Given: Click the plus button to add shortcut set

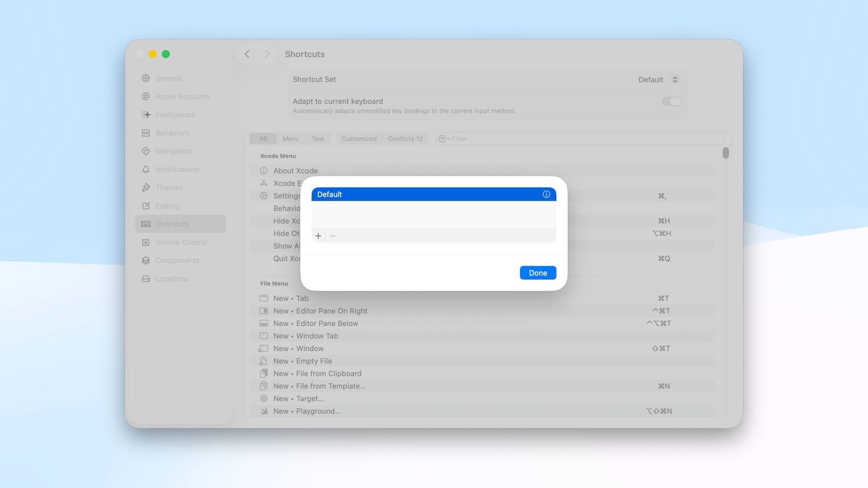Looking at the screenshot, I should tap(318, 236).
